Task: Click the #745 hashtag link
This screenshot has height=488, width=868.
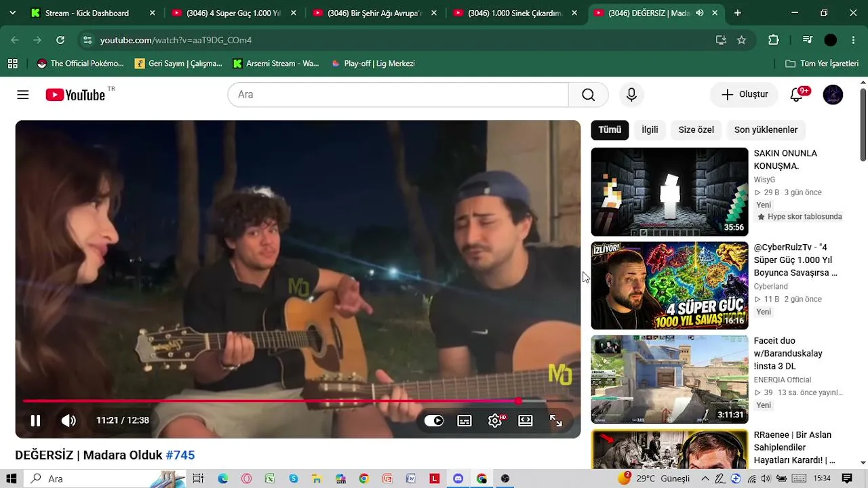Action: (x=180, y=455)
